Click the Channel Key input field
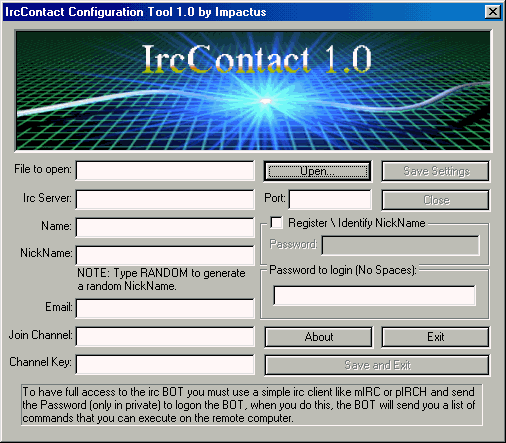Screen dimensions: 506x443 pos(165,364)
